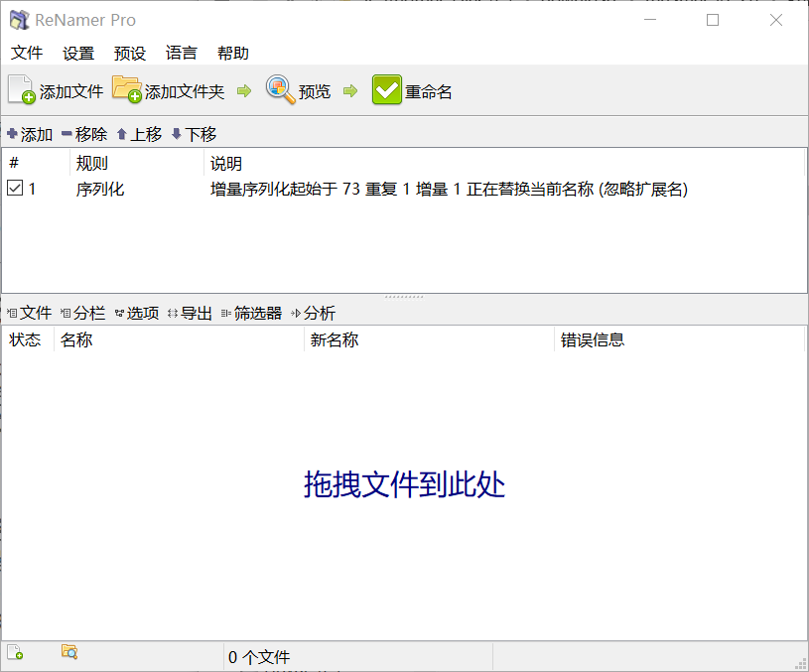Add a new rule with 添加 button
This screenshot has height=672, width=809.
pyautogui.click(x=30, y=134)
